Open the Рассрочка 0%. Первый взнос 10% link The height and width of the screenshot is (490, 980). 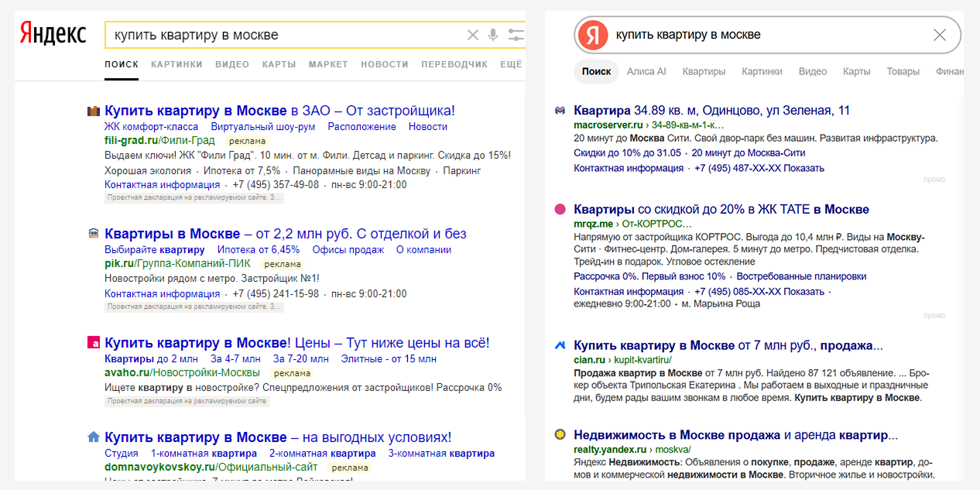[649, 276]
